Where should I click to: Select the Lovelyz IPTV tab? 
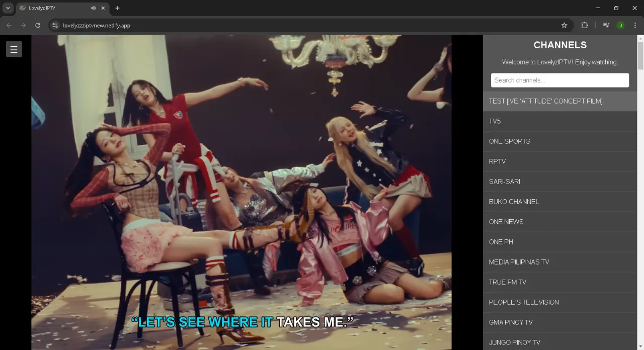pos(63,8)
